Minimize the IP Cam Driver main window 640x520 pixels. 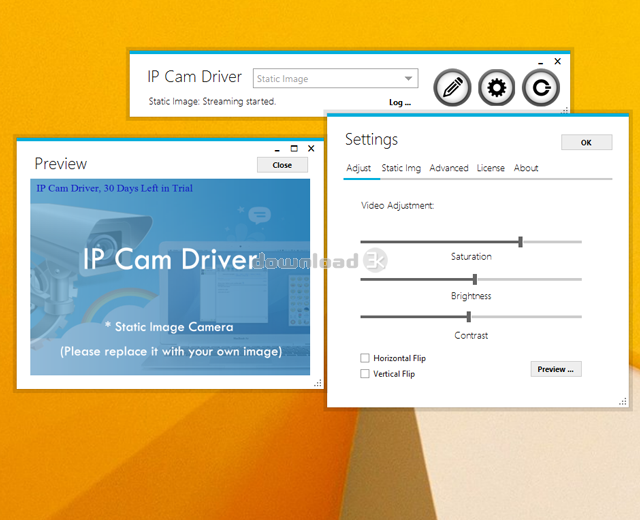tap(541, 62)
